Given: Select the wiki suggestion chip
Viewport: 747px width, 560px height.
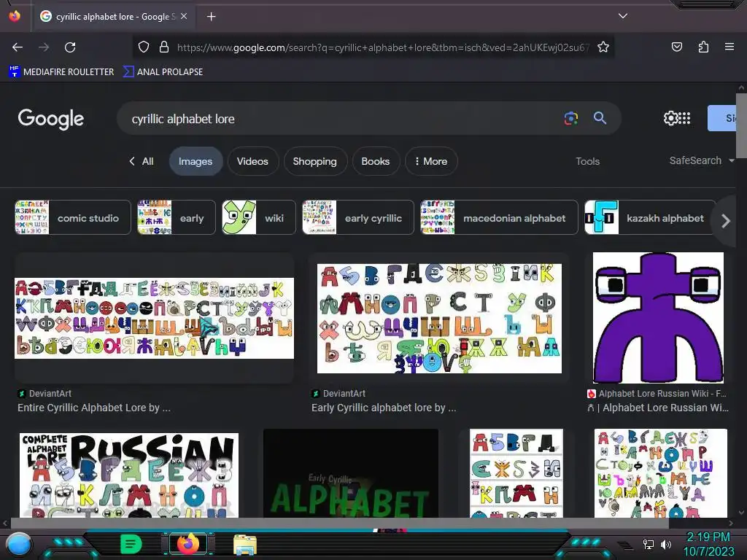Looking at the screenshot, I should pos(259,217).
